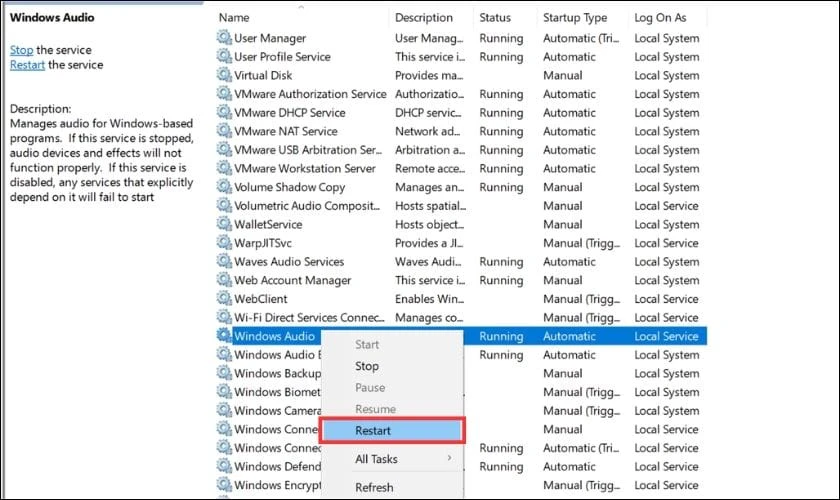The image size is (840, 500).
Task: Choose Refresh in the context menu
Action: point(374,487)
